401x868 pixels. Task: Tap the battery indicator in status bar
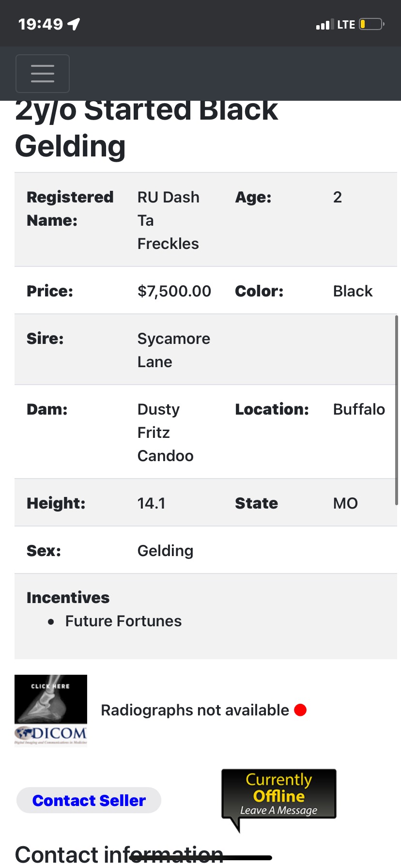click(372, 24)
